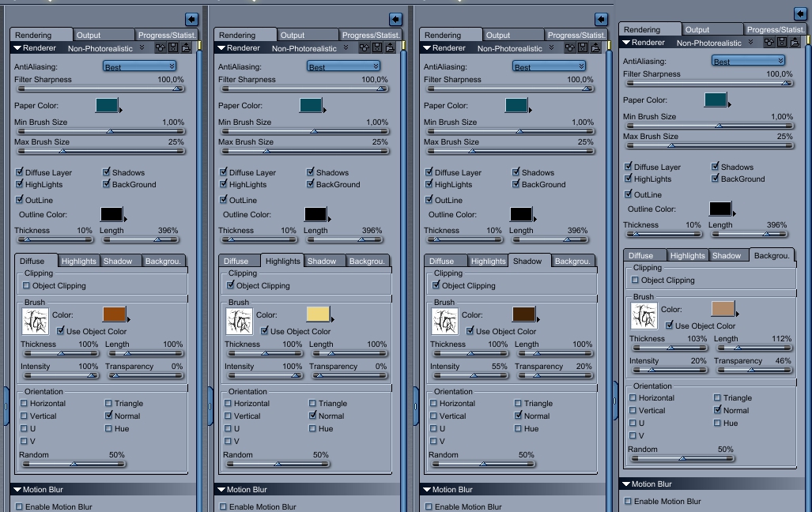Click the arrow beside the Paper Color swatch in the Diffuse panel

pos(121,111)
